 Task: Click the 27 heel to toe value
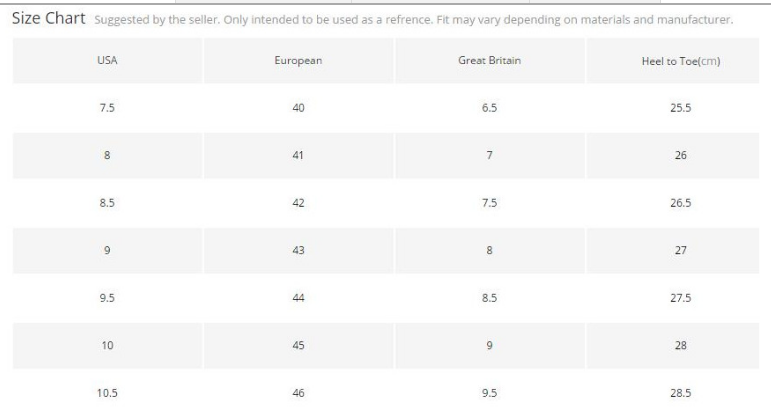681,250
